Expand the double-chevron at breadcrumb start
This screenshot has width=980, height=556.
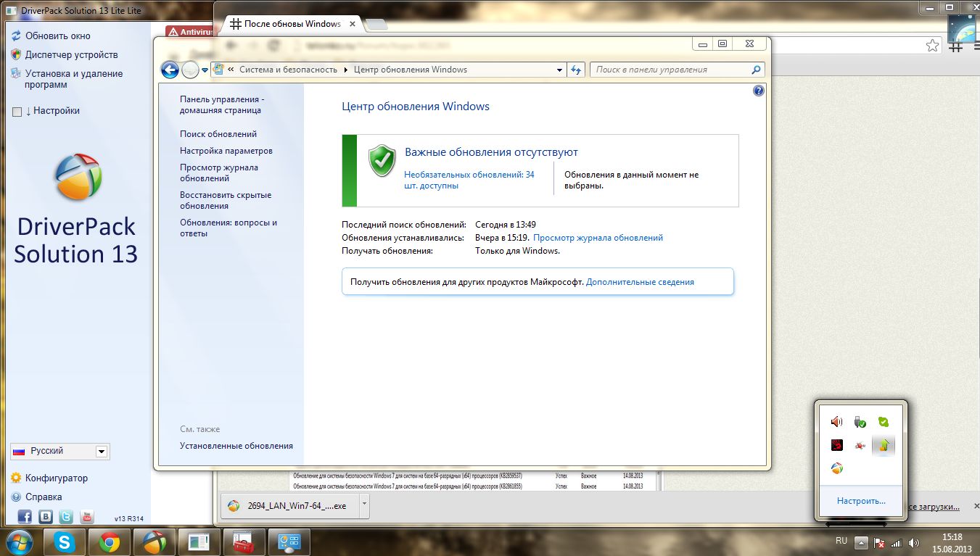tap(231, 70)
